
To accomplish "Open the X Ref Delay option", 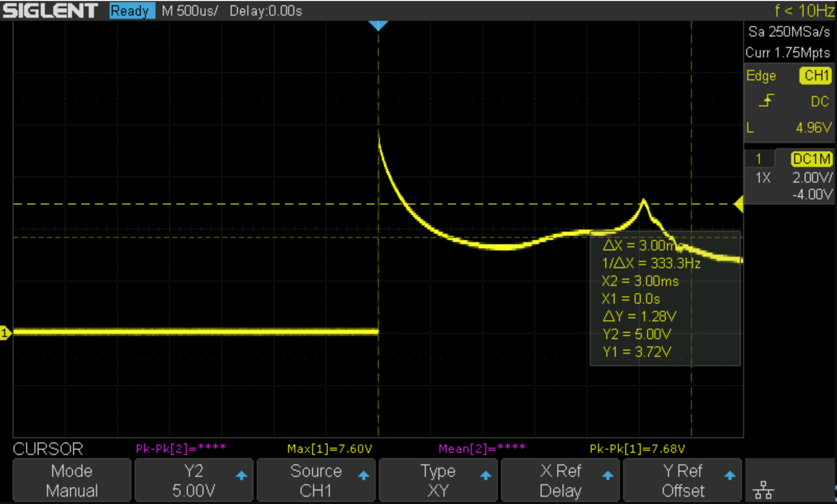I will click(x=560, y=481).
